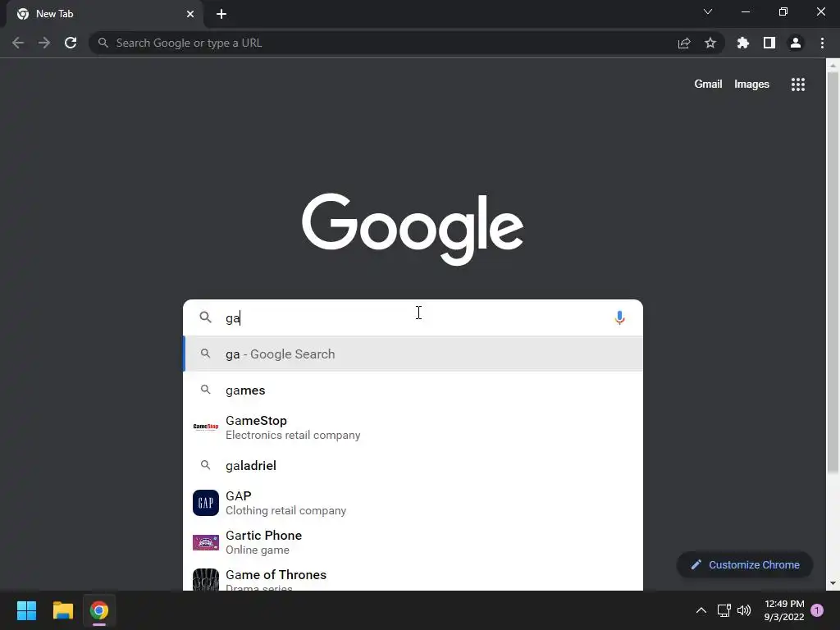Open the Chrome three-dot menu
840x630 pixels.
[x=822, y=43]
